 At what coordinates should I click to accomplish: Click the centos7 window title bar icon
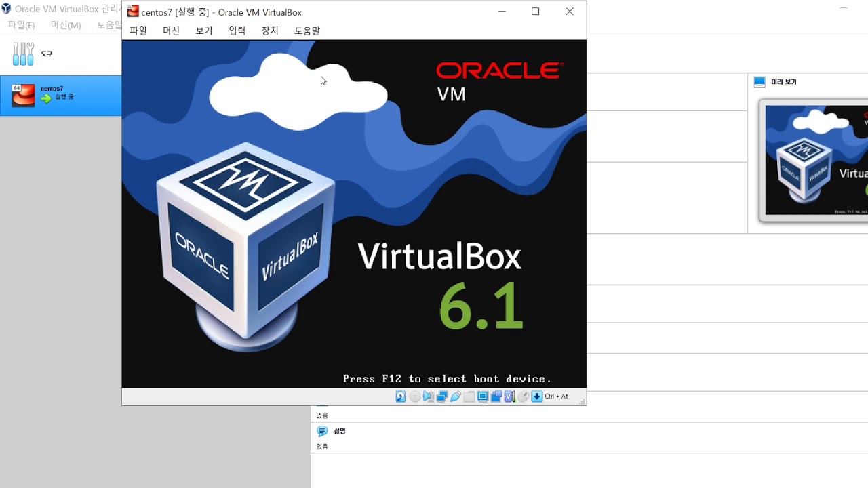pos(133,12)
